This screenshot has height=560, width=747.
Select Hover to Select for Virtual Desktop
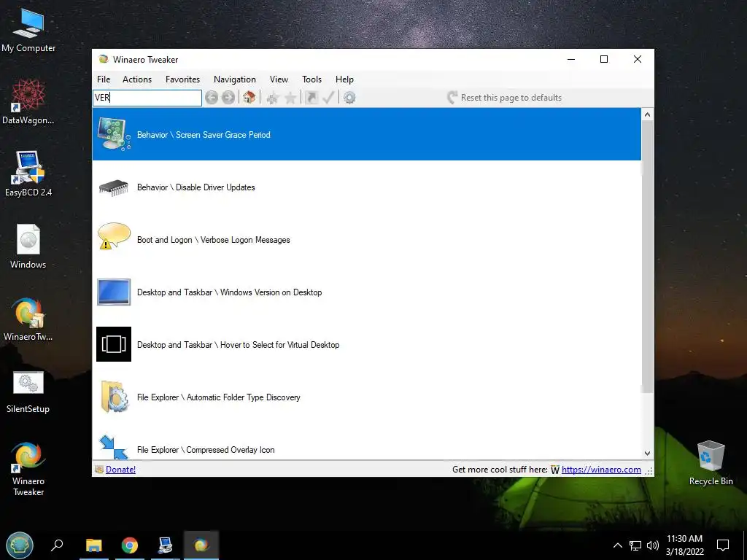[x=367, y=345]
